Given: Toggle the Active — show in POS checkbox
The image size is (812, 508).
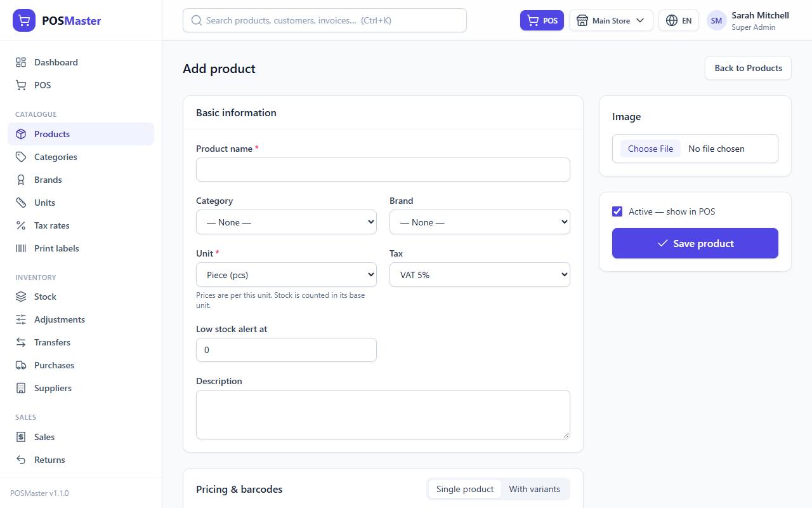Looking at the screenshot, I should point(617,211).
